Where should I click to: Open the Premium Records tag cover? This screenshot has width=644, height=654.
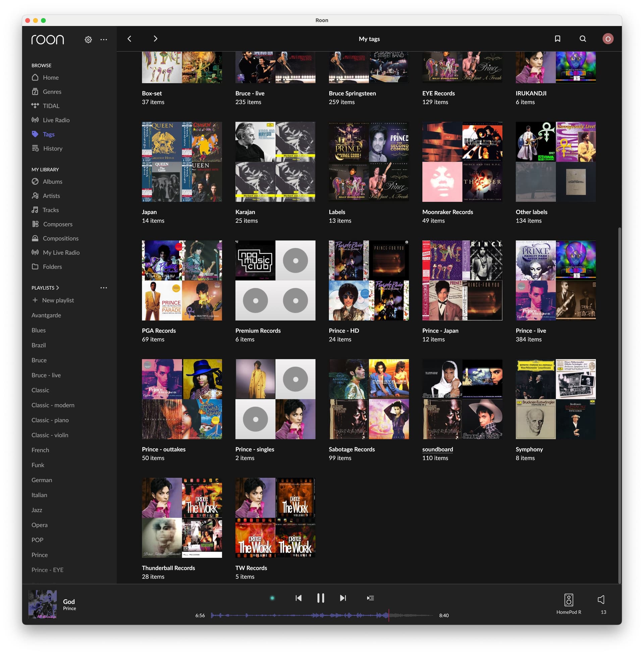click(x=275, y=281)
